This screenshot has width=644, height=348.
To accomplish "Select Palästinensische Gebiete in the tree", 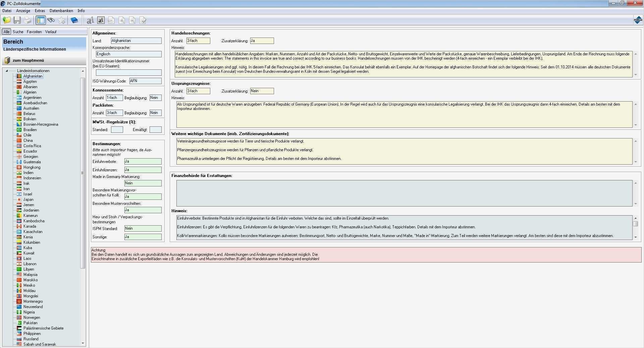I will point(43,328).
